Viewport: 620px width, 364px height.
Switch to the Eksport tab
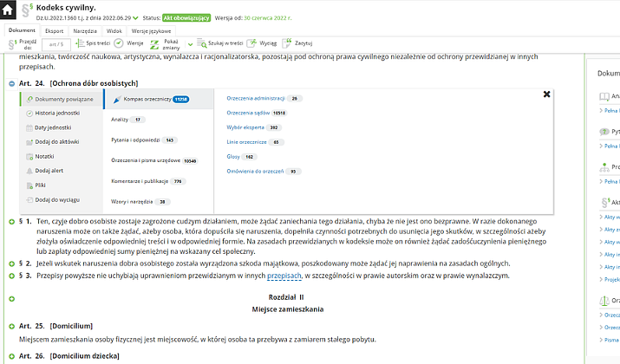(x=54, y=31)
